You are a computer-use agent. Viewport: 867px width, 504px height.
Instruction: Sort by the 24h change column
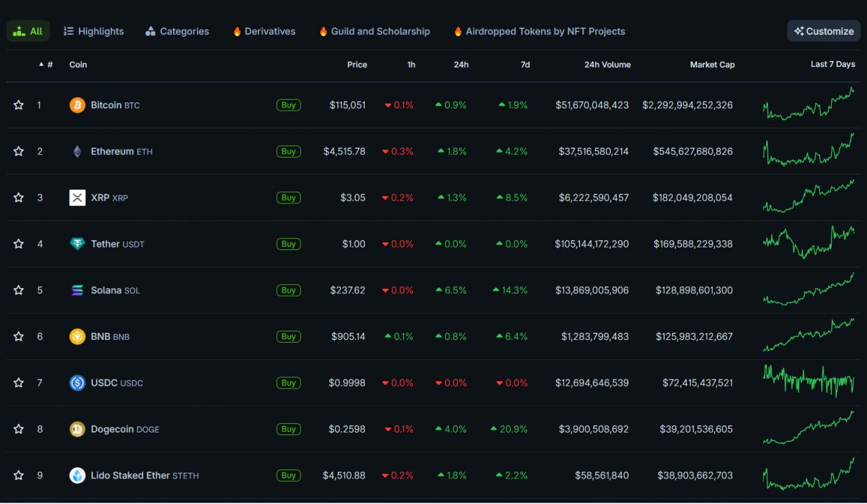coord(461,64)
